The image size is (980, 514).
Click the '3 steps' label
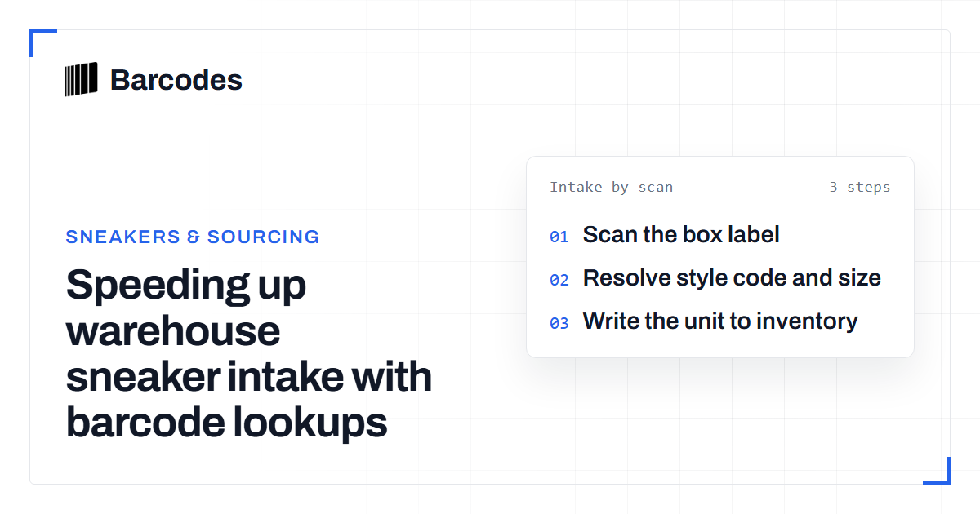coord(860,187)
